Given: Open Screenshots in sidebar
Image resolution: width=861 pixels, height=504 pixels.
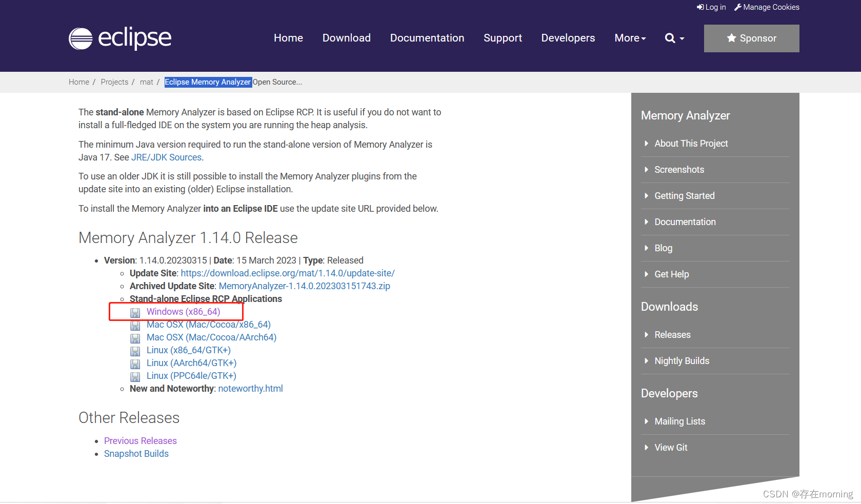Looking at the screenshot, I should [679, 170].
